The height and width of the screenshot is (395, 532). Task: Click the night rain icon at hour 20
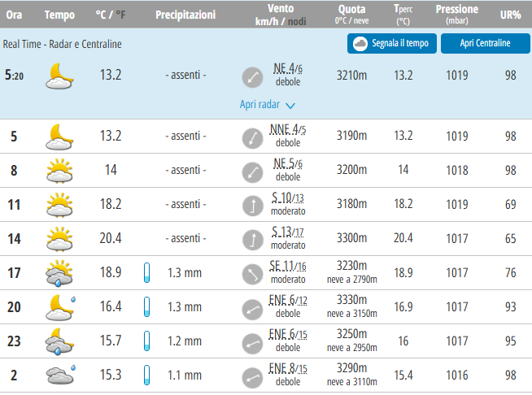coord(59,306)
